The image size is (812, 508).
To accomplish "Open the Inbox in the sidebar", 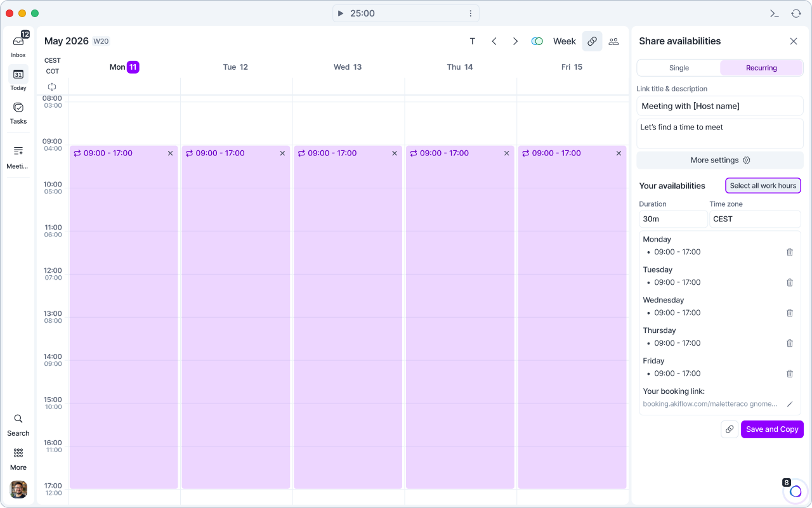I will tap(18, 46).
